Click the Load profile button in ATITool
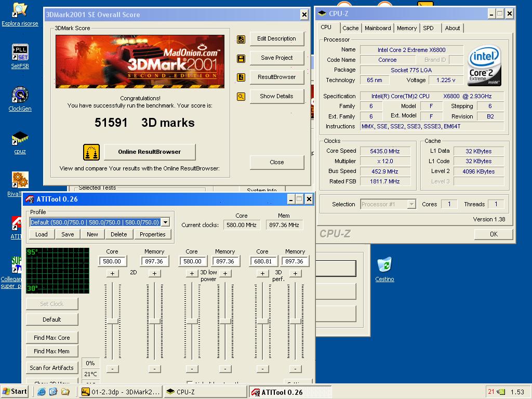The height and width of the screenshot is (399, 532). pos(42,234)
